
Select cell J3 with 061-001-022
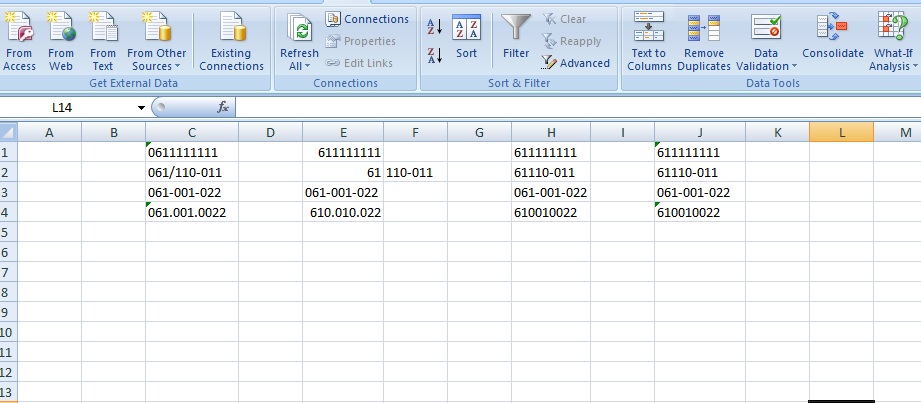point(700,192)
